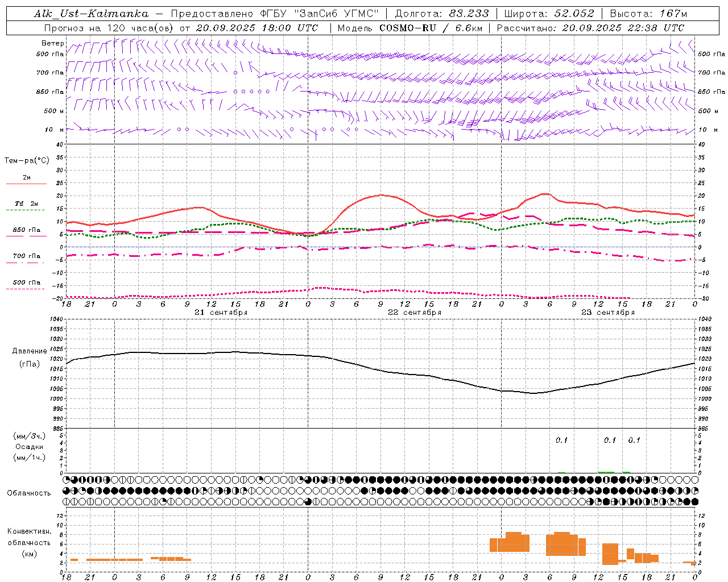Click the (гПа) unit under Давление
The width and height of the screenshot is (728, 582).
pos(29,364)
